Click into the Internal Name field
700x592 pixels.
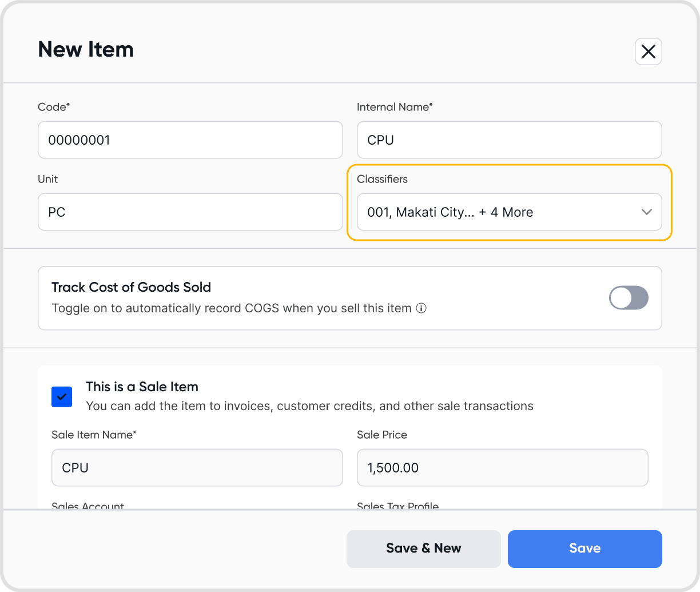click(x=509, y=140)
